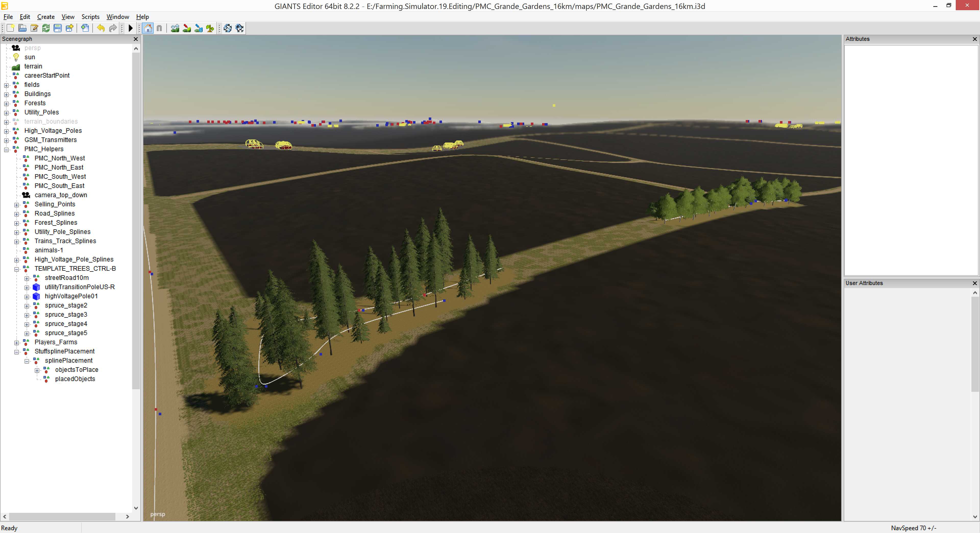Screen dimensions: 980x533
Task: Open the Scripts menu
Action: (x=91, y=17)
